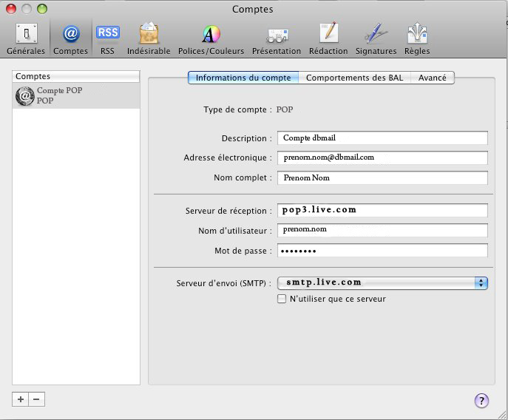Screen dimensions: 508x420
Task: Open the Générales preferences pane
Action: tap(26, 38)
